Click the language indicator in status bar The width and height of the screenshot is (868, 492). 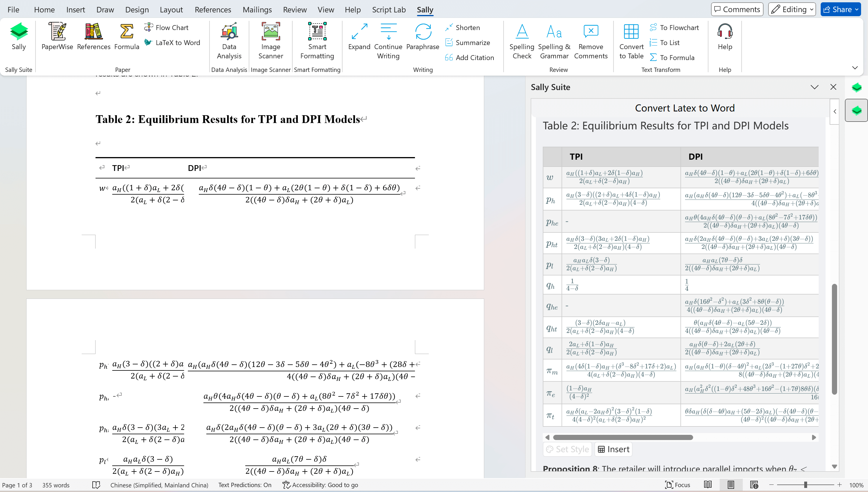point(159,485)
